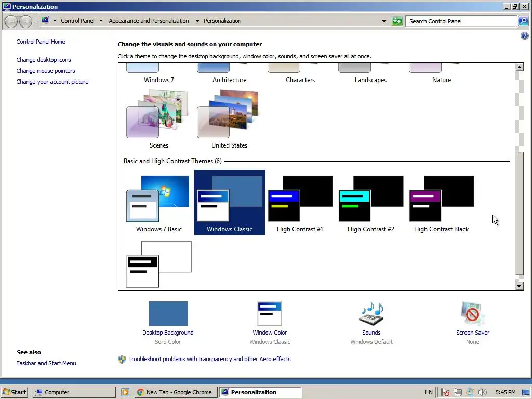Click Appearance and Personalization in breadcrumb
532x399 pixels.
pyautogui.click(x=149, y=21)
